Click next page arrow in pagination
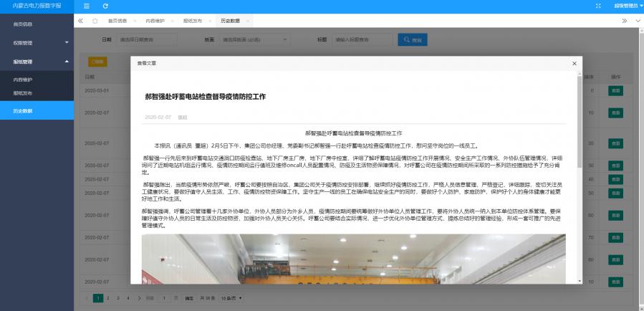Viewport: 644px width, 311px height. pyautogui.click(x=138, y=297)
